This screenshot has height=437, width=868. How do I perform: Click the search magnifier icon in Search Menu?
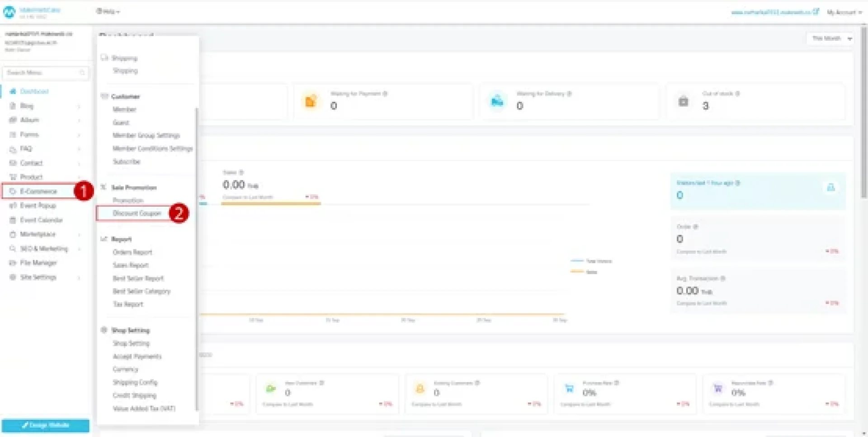point(82,73)
